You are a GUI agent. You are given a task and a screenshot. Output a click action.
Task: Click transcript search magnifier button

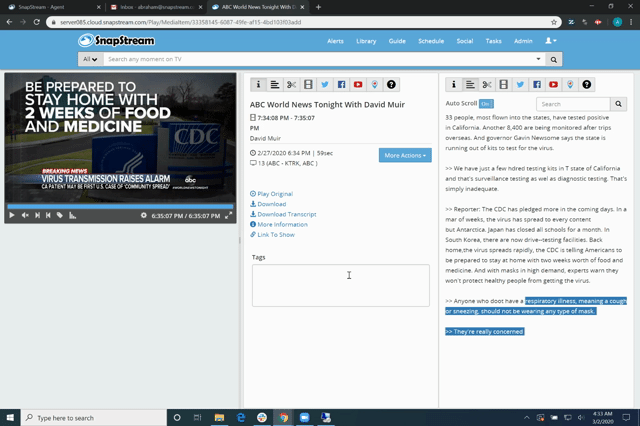coord(618,104)
